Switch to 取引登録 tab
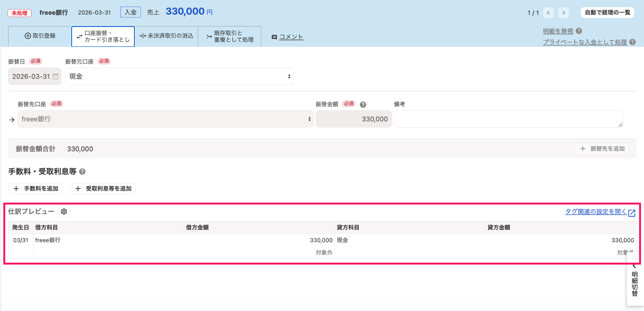Viewport: 644px width, 311px height. [40, 36]
